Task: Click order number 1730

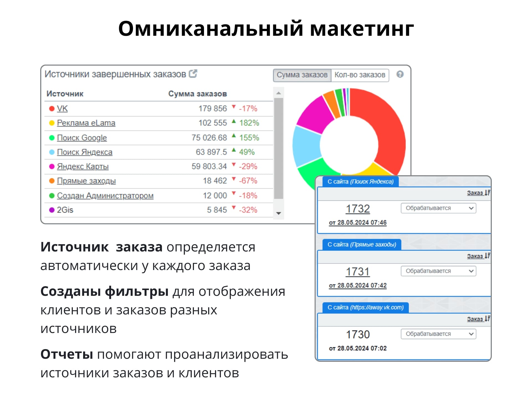Action: 358,335
